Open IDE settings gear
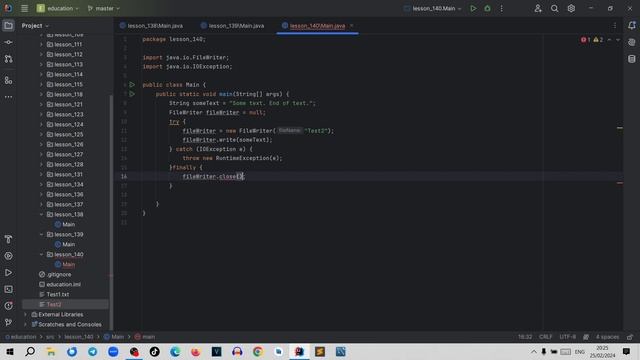 point(571,8)
